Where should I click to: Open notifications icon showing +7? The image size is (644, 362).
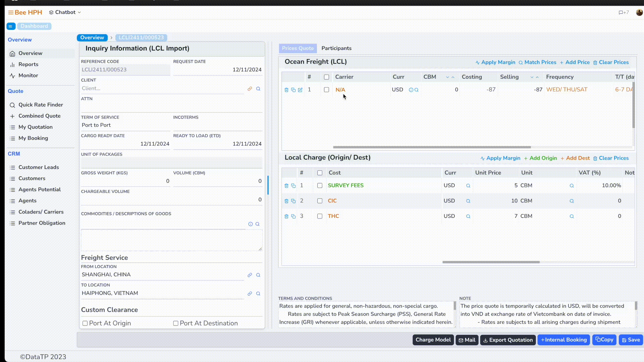click(624, 12)
